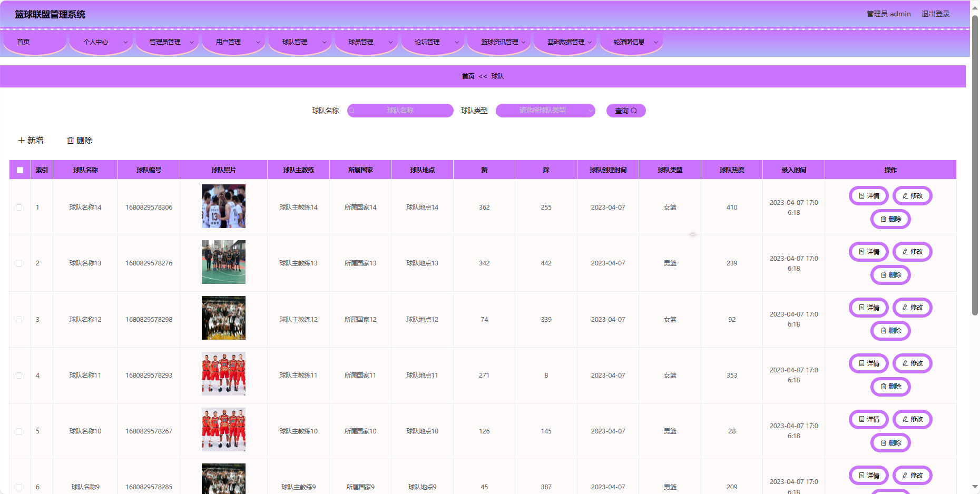Select cell 所属国家12

360,320
